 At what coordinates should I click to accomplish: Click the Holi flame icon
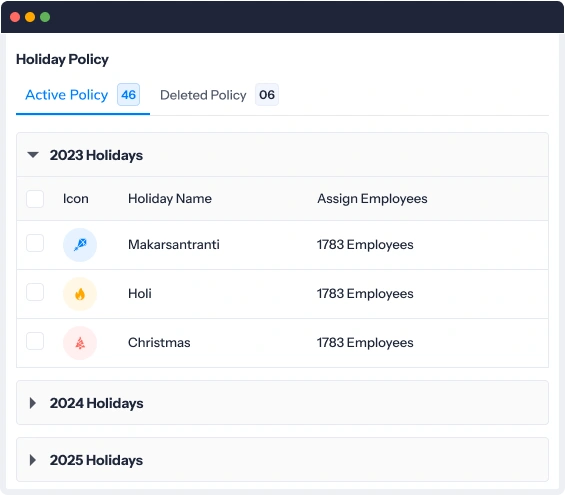[x=80, y=294]
